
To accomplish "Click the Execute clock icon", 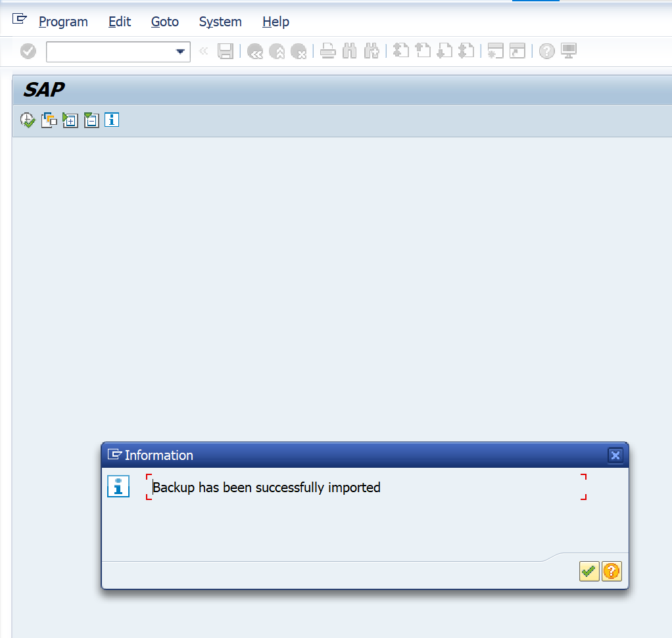I will click(x=28, y=120).
